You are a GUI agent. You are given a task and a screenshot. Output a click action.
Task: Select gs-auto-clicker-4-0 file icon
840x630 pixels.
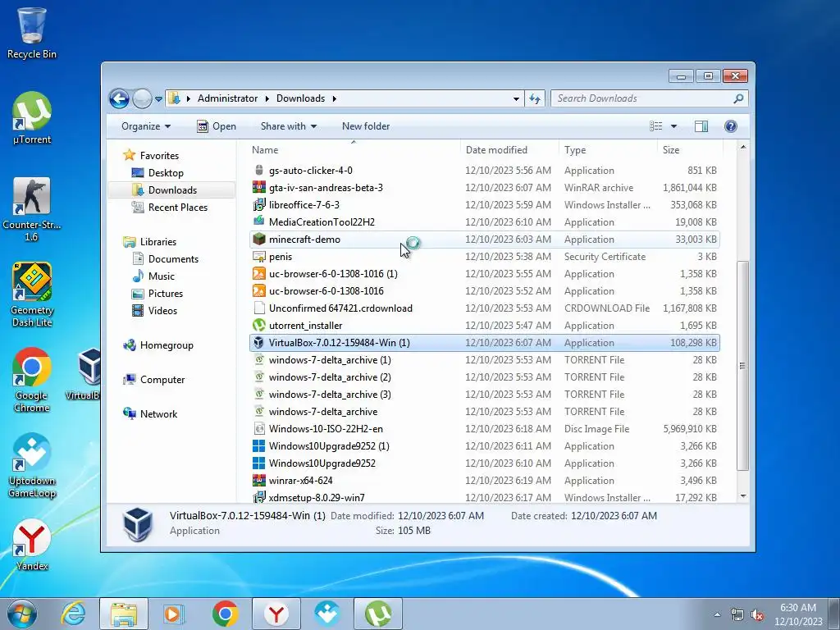258,171
